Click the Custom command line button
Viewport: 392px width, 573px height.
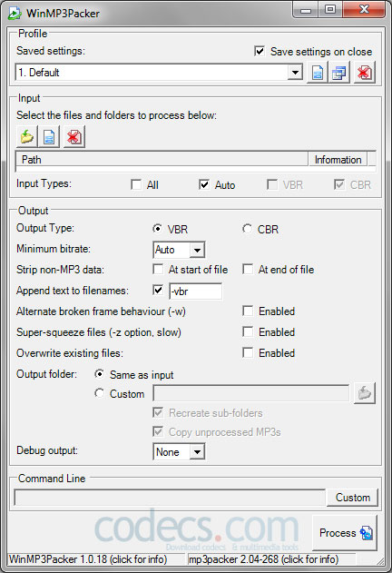[x=353, y=498]
